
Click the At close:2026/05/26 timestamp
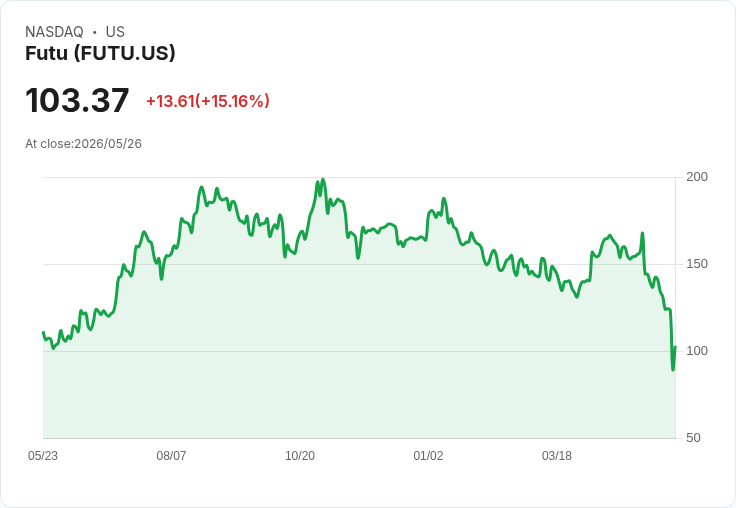[84, 144]
